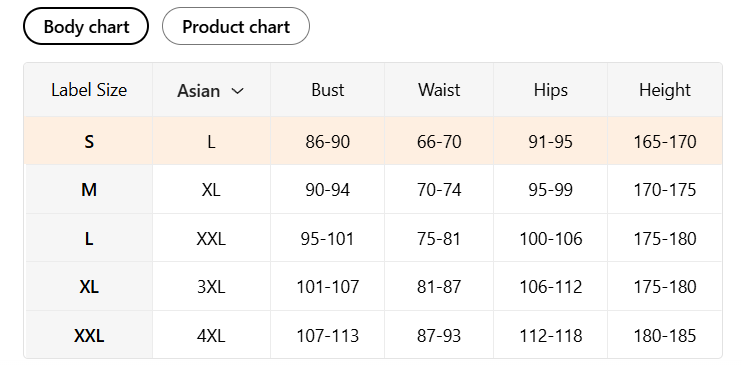
Task: Click the 3XL Asian size cell
Action: pos(211,287)
